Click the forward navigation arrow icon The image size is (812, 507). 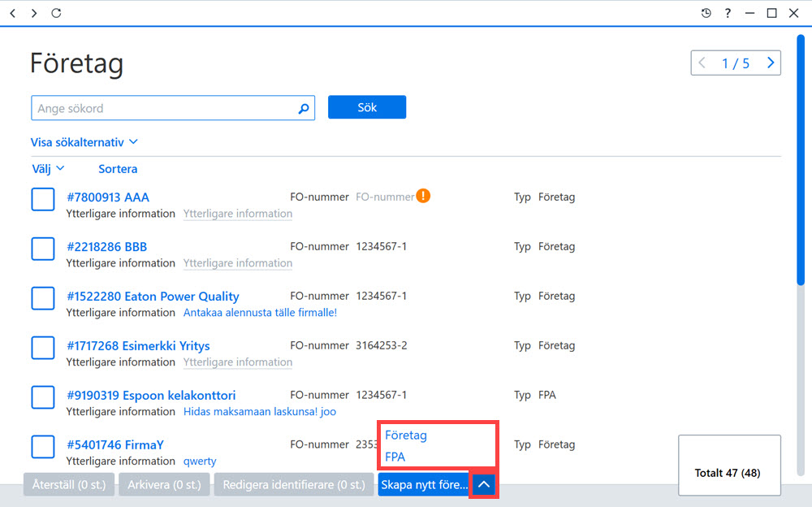coord(34,13)
